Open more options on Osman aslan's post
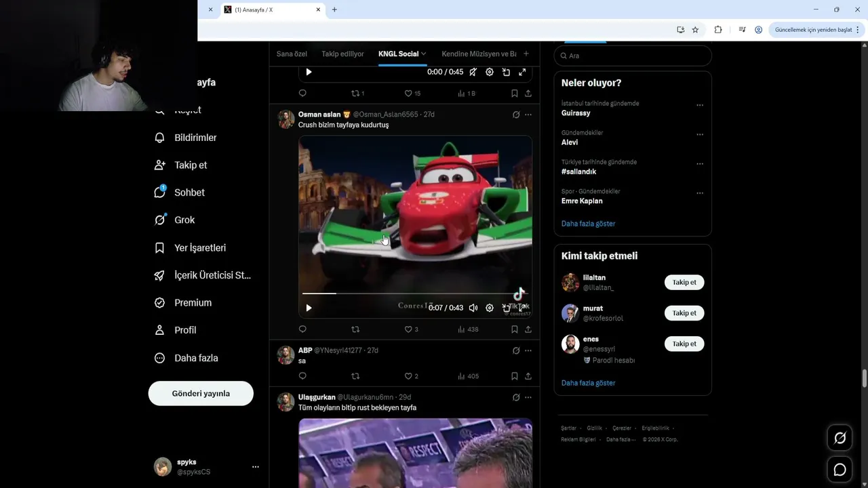Image resolution: width=868 pixels, height=488 pixels. [x=528, y=115]
